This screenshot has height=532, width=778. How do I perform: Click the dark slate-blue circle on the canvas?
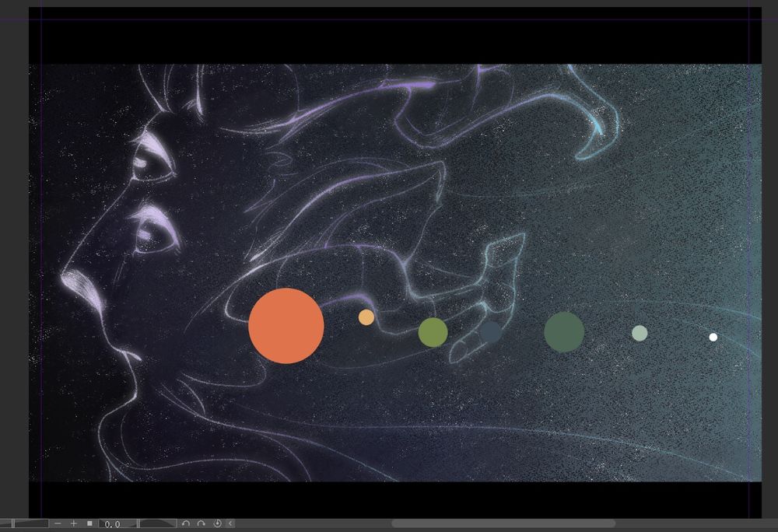pyautogui.click(x=491, y=331)
